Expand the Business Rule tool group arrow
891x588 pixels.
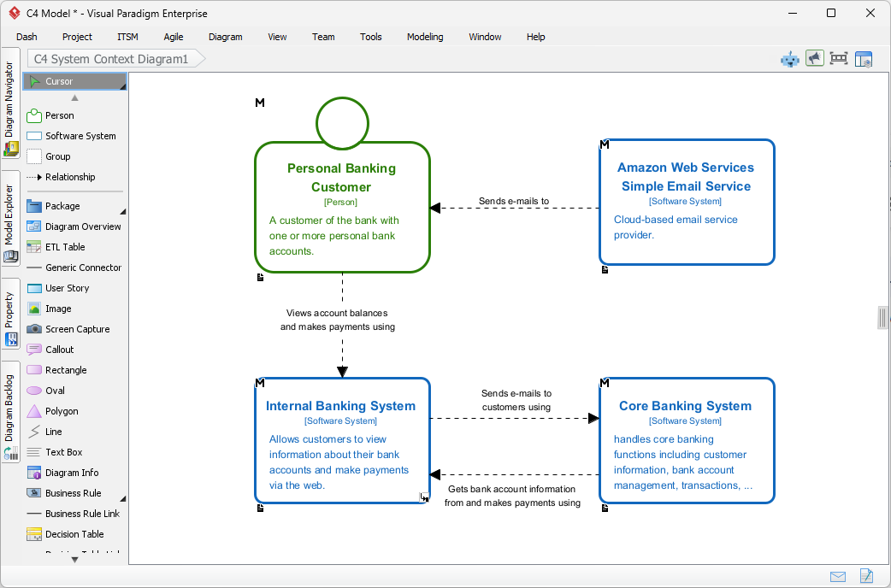tap(123, 498)
